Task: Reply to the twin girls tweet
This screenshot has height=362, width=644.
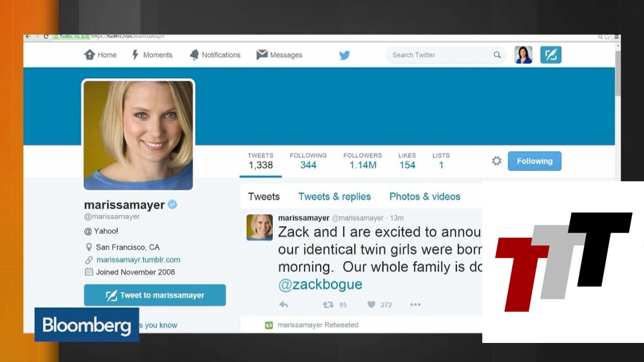Action: (284, 304)
